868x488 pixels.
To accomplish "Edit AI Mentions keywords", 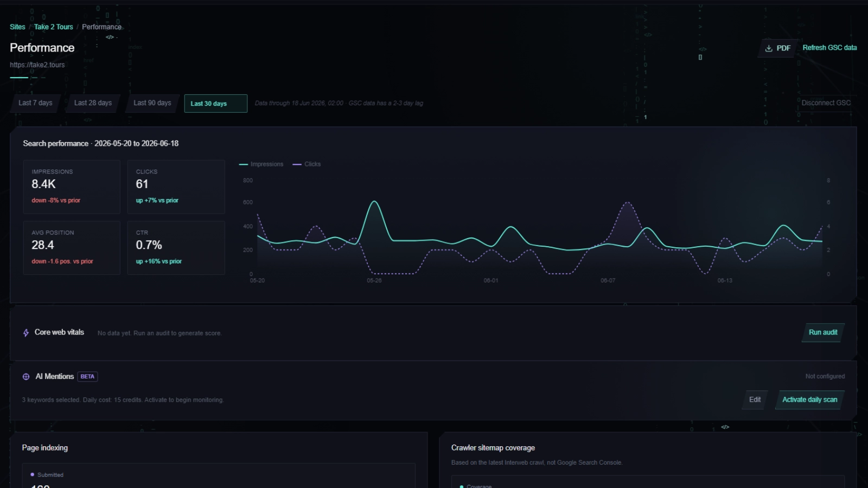I will pos(755,400).
